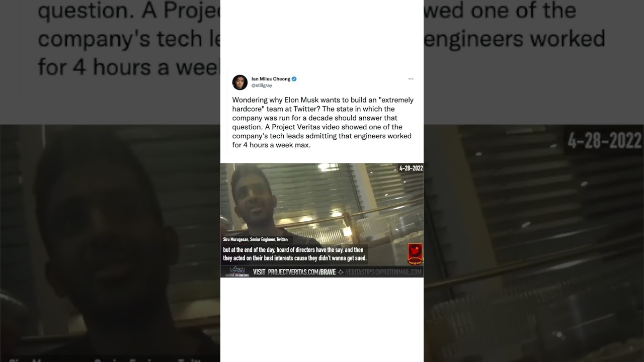Click the Siru Murugesan name caption
The width and height of the screenshot is (644, 362).
pyautogui.click(x=256, y=240)
